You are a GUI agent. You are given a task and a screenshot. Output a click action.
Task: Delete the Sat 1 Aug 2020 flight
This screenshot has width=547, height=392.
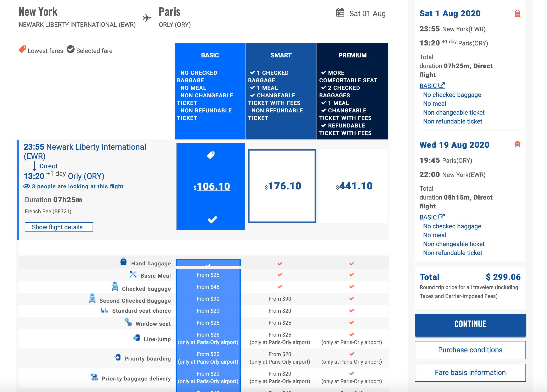click(x=517, y=13)
